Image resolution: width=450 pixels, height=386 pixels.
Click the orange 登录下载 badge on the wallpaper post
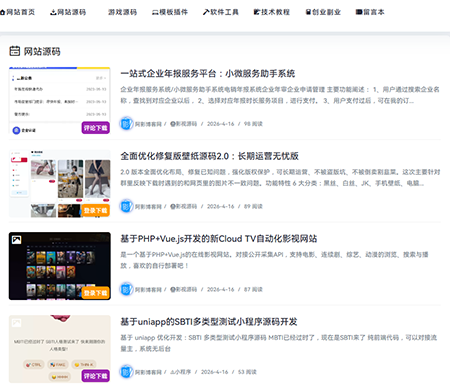point(96,210)
